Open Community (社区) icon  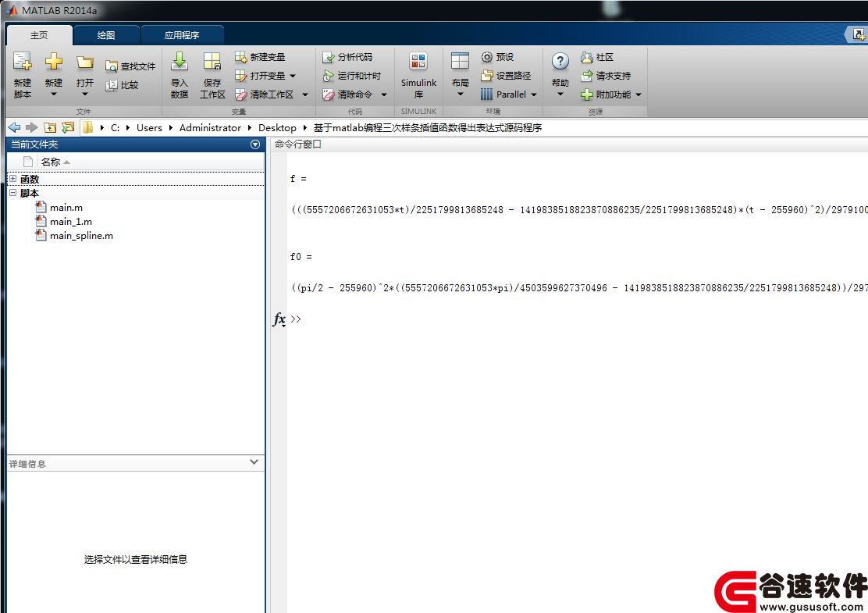[587, 57]
